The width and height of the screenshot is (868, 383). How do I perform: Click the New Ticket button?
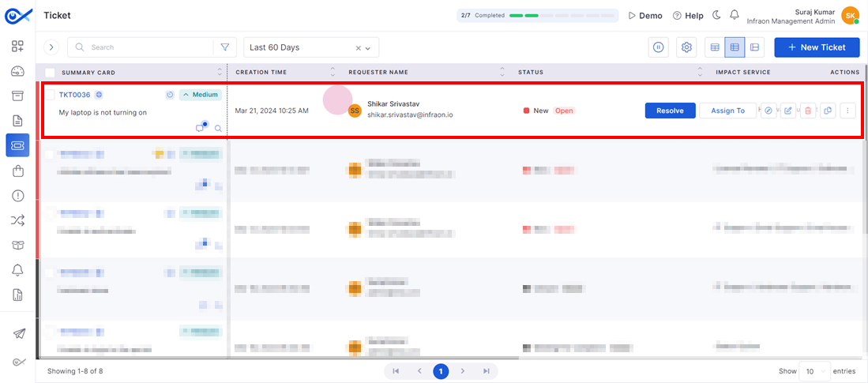point(817,47)
